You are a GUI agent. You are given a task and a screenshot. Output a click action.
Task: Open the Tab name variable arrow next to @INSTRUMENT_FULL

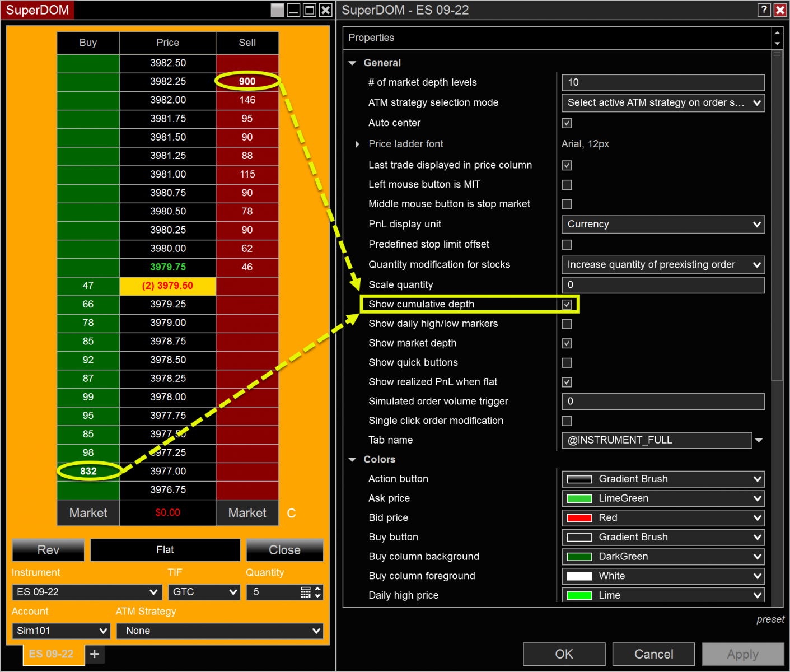[759, 440]
